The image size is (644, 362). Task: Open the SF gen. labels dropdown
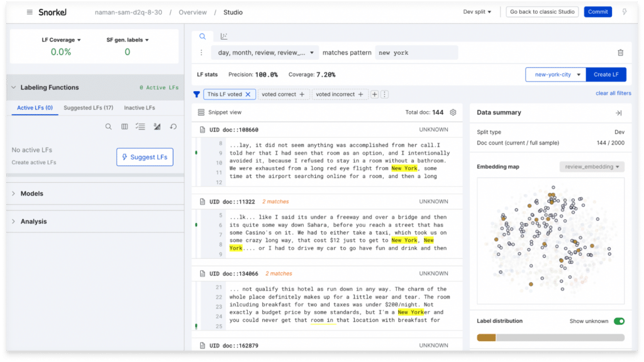click(x=127, y=40)
